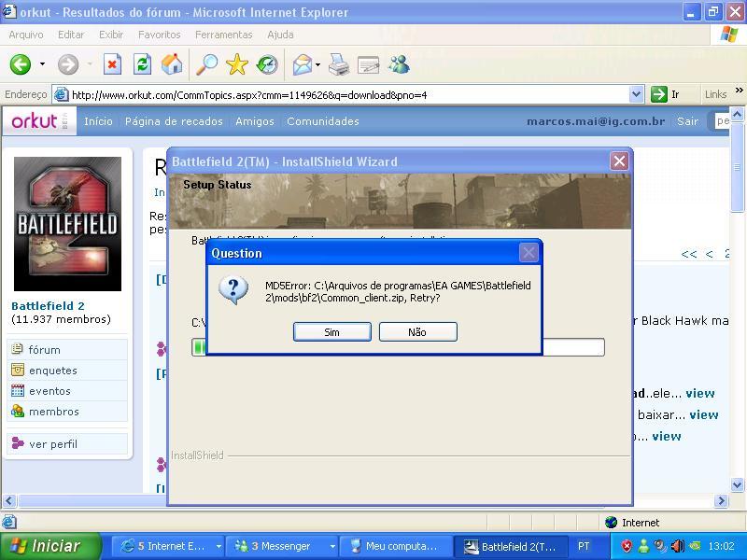Click the fórum list icon in sidebar
Screen dimensions: 747x560
pyautogui.click(x=17, y=349)
